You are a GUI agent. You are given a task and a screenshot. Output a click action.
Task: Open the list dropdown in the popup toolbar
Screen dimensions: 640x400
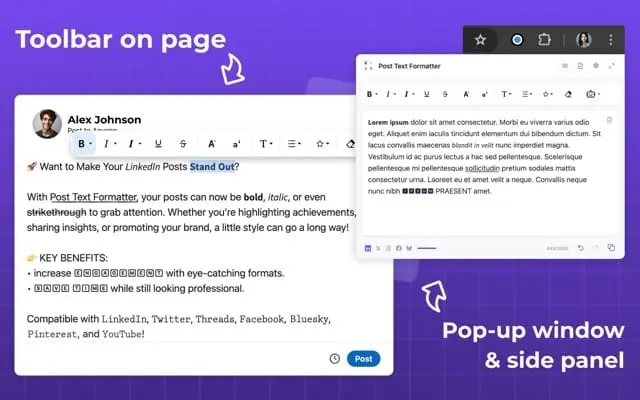click(527, 94)
